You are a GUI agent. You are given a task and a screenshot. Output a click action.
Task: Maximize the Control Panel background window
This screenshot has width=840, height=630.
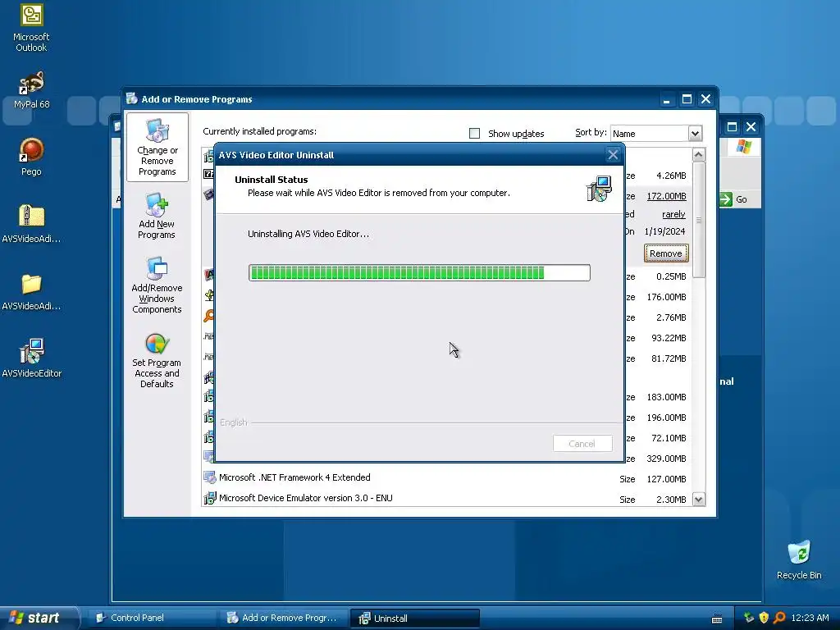(732, 127)
